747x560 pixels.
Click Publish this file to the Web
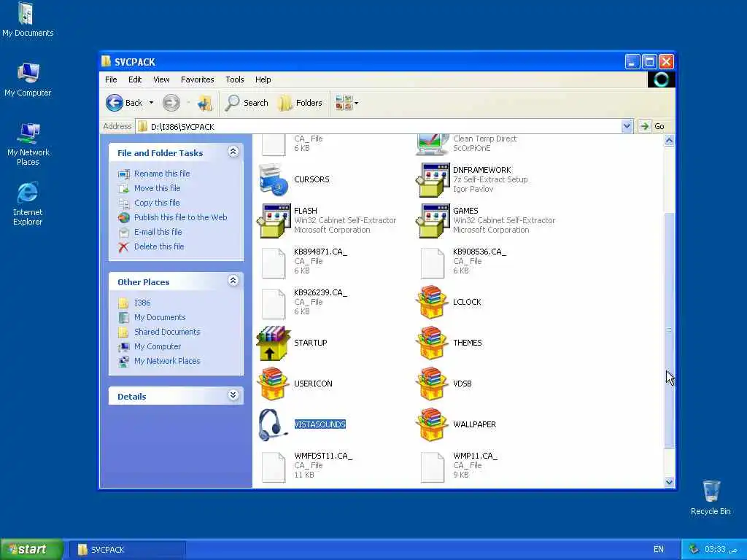181,217
